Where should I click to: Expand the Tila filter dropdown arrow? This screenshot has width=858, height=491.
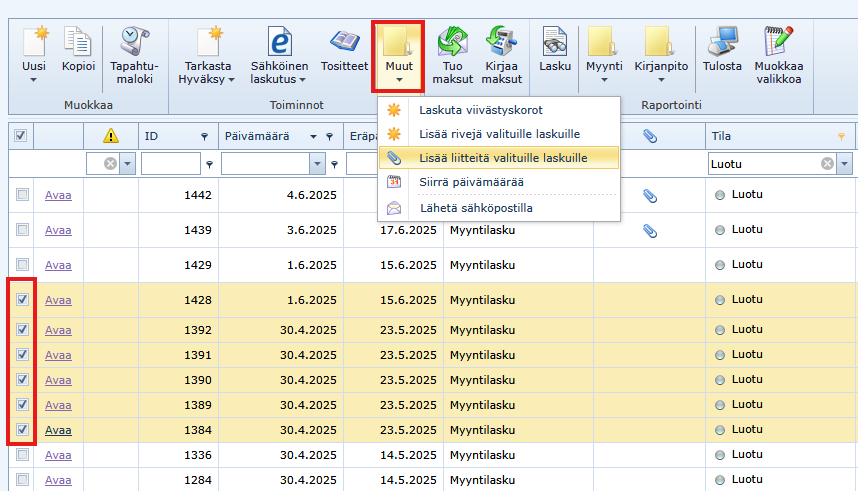[x=845, y=164]
